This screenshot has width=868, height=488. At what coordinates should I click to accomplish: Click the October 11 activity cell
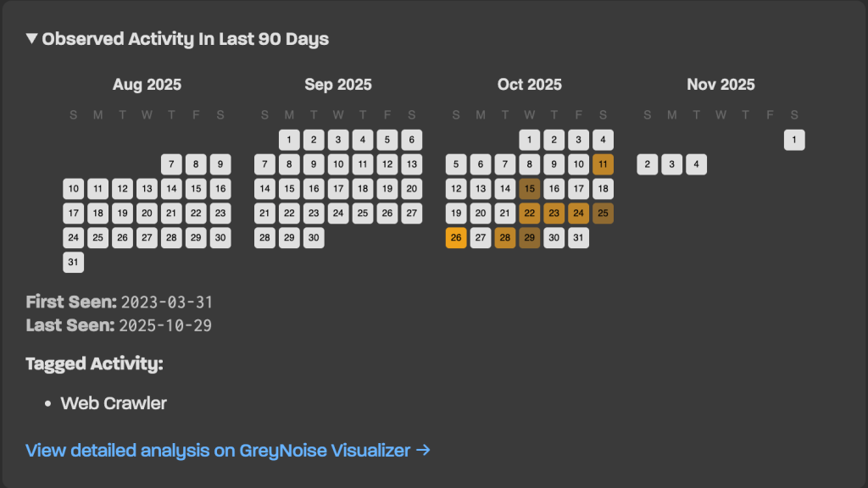(604, 164)
